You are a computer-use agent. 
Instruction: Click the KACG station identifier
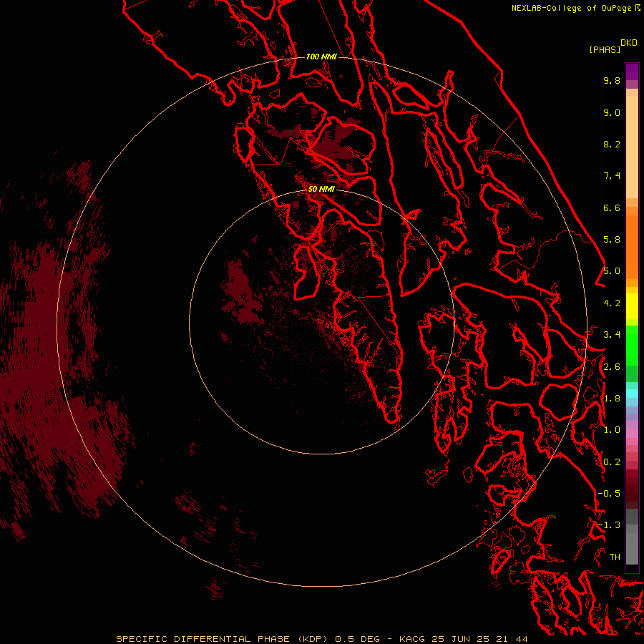(412, 639)
